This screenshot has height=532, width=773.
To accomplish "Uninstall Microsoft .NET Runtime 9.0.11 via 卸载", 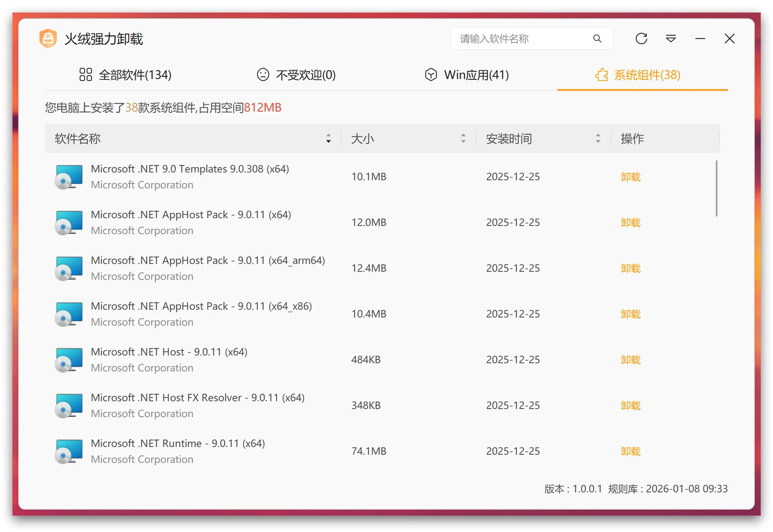I will tap(630, 451).
